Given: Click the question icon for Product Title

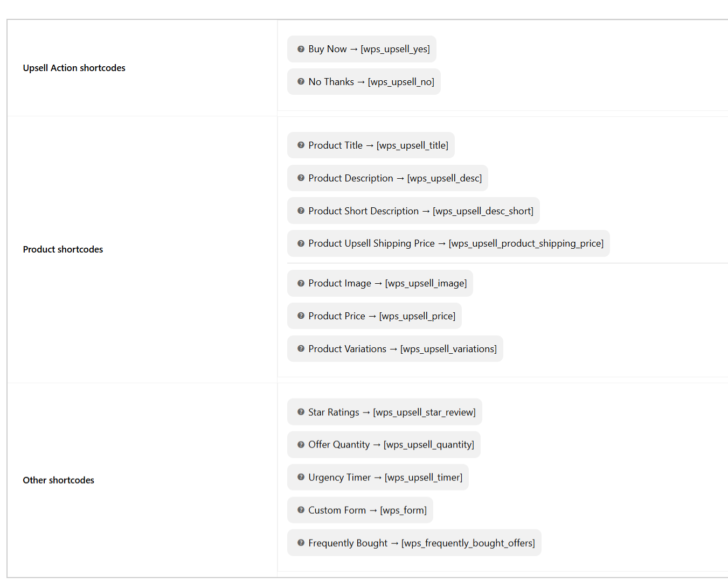Looking at the screenshot, I should [301, 145].
